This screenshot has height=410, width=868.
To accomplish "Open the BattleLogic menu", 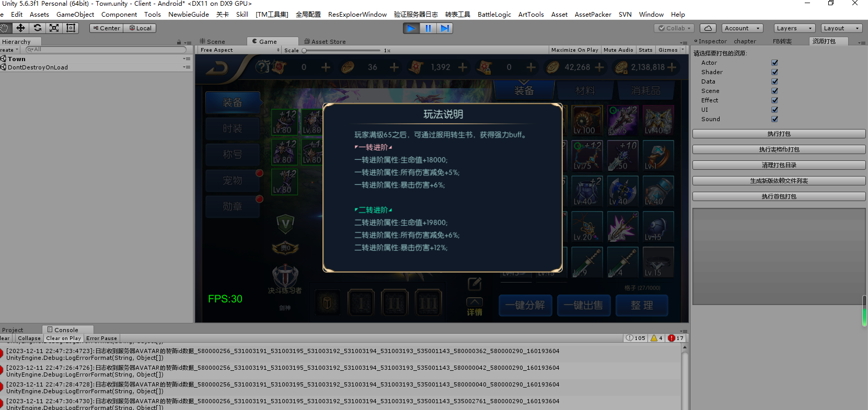I will tap(494, 15).
